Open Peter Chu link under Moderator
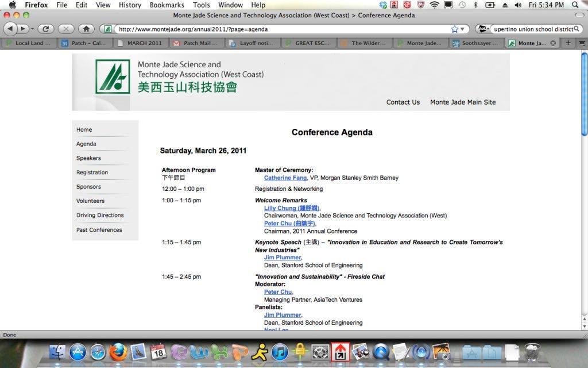The image size is (588, 368). (x=278, y=292)
